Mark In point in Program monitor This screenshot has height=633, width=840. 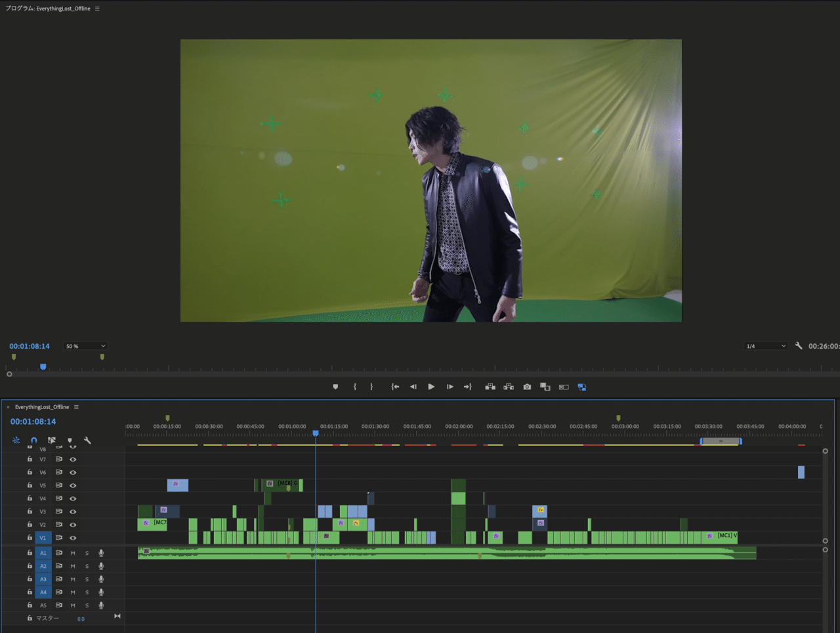pos(355,387)
